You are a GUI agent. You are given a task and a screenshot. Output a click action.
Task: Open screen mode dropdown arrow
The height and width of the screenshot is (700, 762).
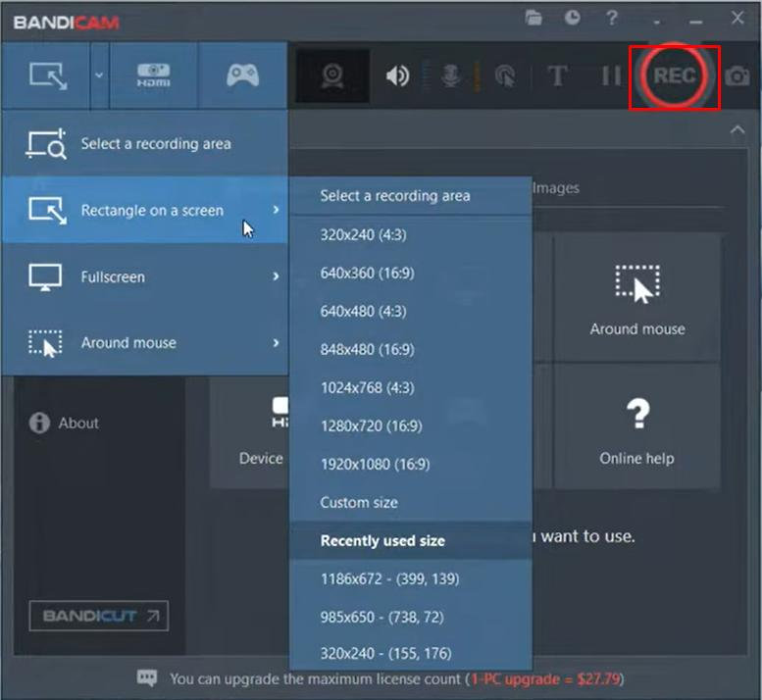99,75
